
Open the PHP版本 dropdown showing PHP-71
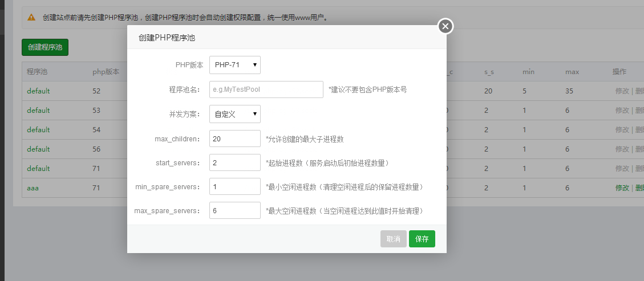coord(235,65)
